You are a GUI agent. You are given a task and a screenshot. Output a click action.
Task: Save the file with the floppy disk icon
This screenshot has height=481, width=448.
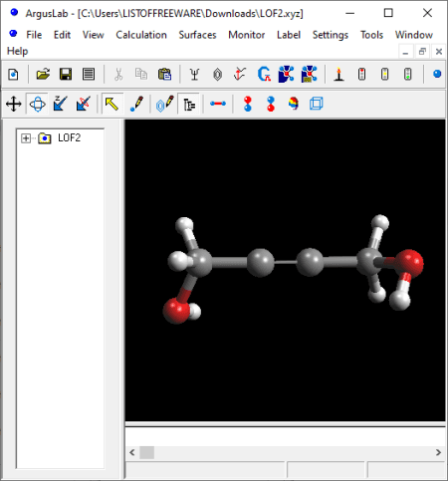(66, 75)
